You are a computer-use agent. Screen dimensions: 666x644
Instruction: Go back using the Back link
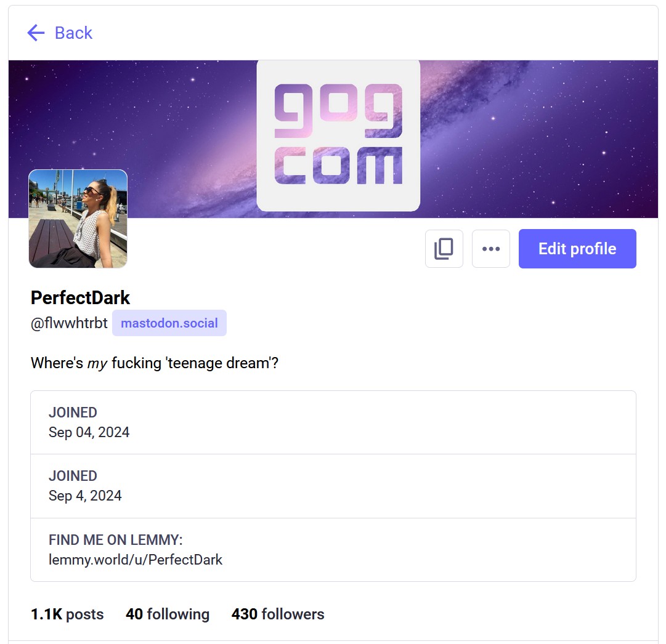pos(60,33)
